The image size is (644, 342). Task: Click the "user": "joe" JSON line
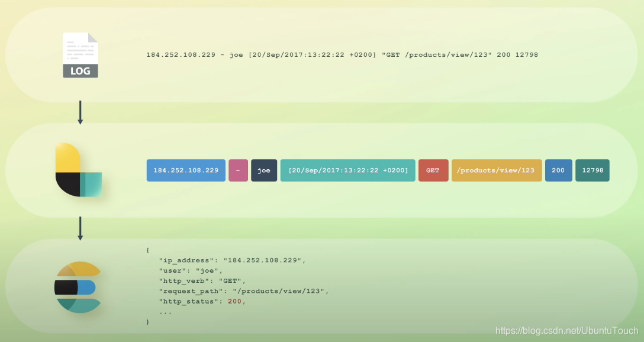[x=190, y=270]
